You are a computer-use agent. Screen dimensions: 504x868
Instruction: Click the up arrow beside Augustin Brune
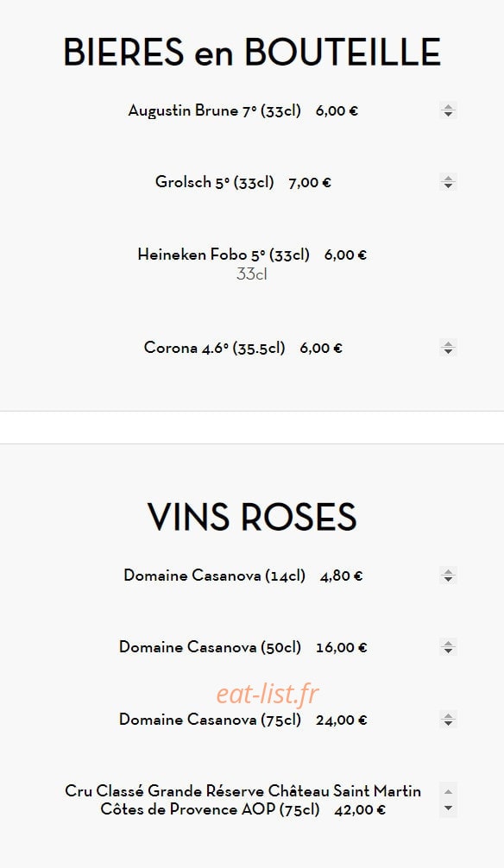pyautogui.click(x=448, y=106)
